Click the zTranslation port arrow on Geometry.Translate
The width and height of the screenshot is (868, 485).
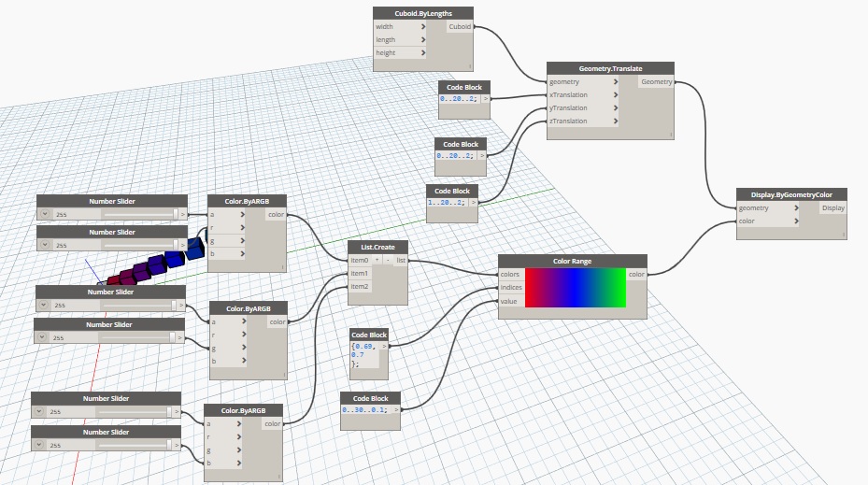(616, 121)
